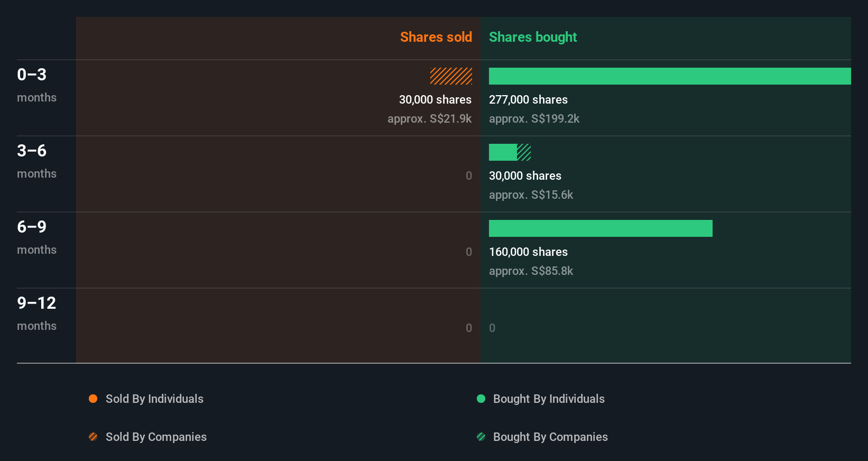The image size is (868, 461).
Task: Click the 30,000 shares bought in 3–6 months
Action: 525,176
